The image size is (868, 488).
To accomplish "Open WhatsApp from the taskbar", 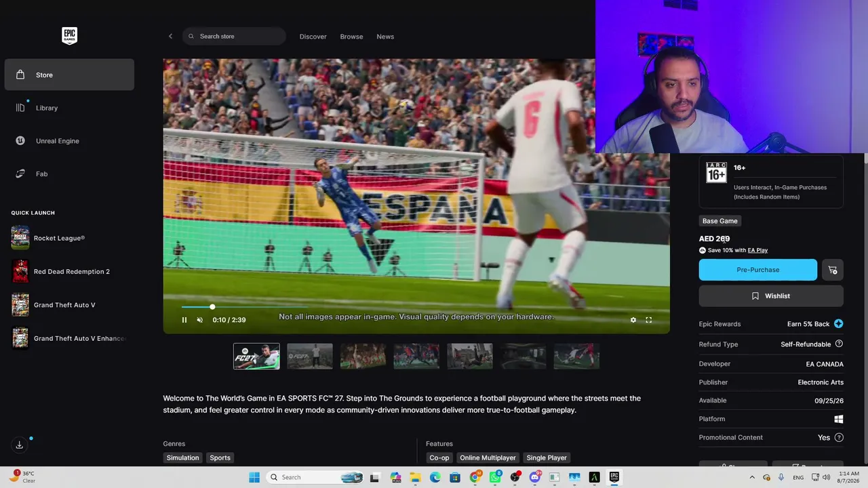I will (495, 477).
